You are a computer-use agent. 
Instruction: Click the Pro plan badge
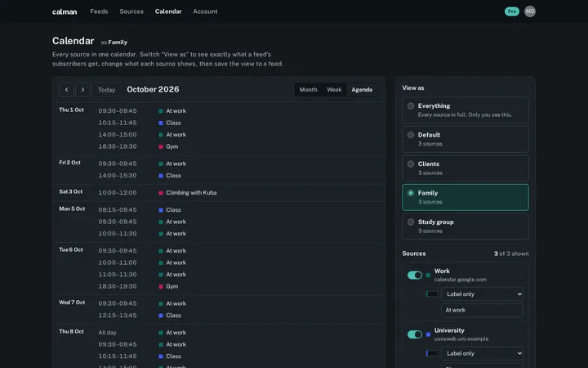coord(511,11)
